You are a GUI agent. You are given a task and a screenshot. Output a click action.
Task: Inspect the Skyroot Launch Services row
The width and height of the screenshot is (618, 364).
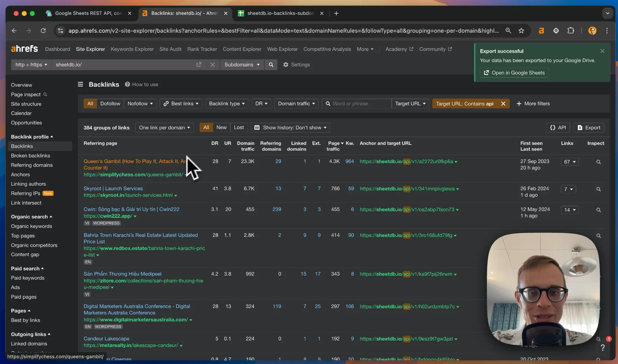click(x=598, y=189)
